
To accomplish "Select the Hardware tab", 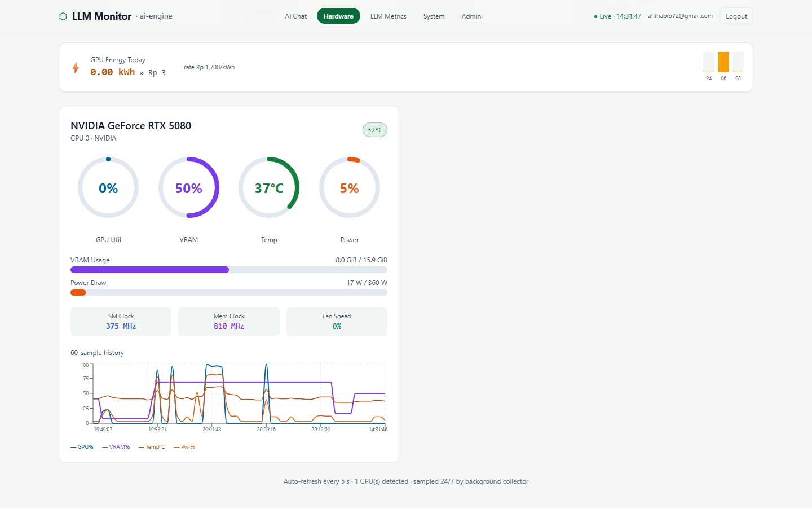I will (338, 16).
